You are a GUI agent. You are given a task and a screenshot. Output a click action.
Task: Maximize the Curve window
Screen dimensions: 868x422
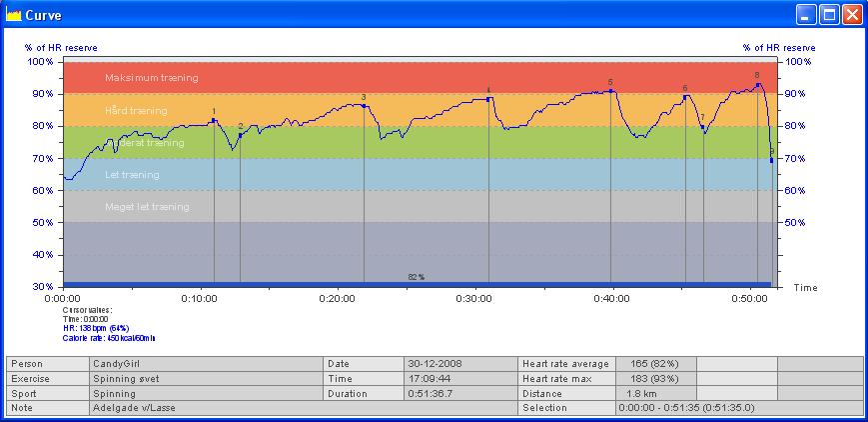pyautogui.click(x=829, y=15)
